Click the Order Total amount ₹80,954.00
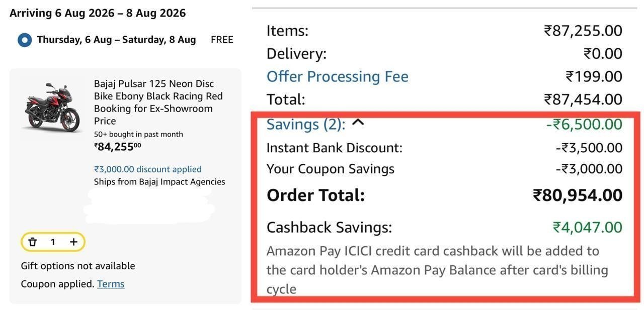The width and height of the screenshot is (644, 310). [x=578, y=195]
